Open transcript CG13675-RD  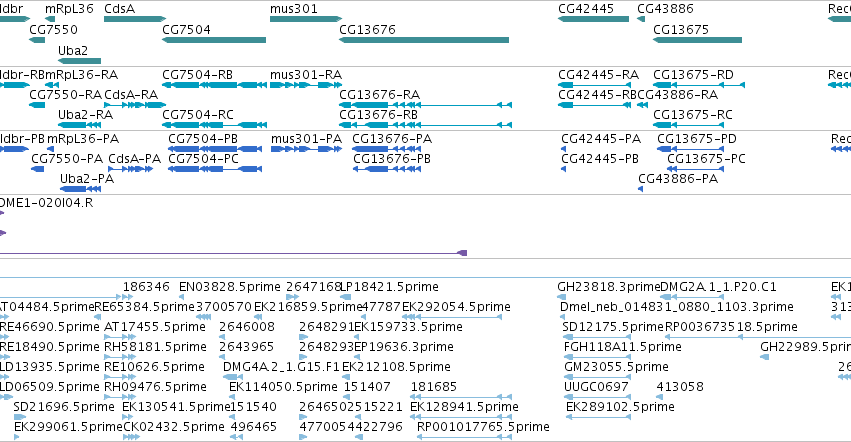pyautogui.click(x=693, y=75)
